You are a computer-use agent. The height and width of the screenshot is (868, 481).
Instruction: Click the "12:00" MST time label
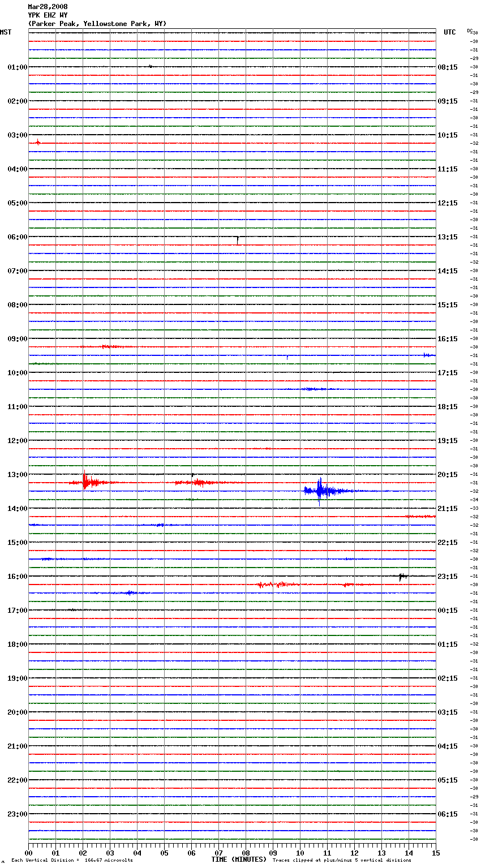point(18,441)
